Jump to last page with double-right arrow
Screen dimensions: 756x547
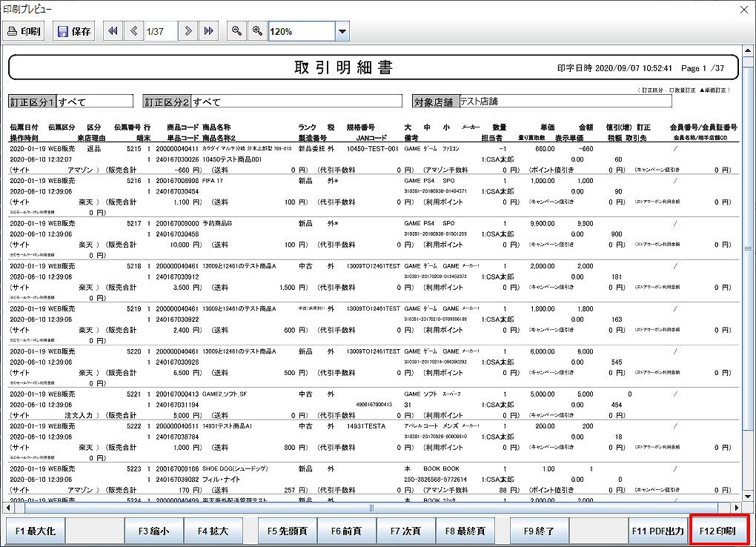click(x=209, y=31)
